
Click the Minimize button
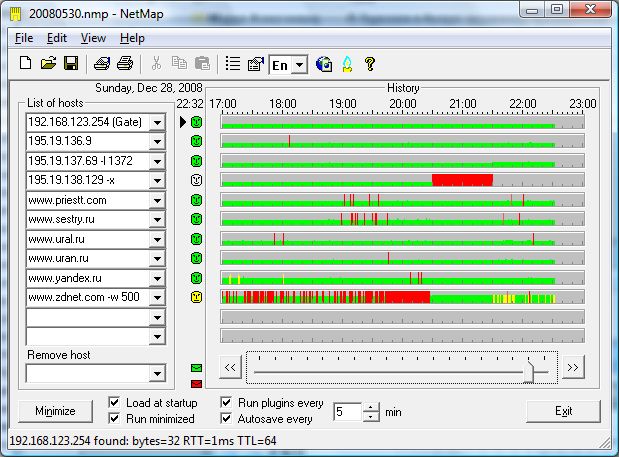click(x=55, y=411)
